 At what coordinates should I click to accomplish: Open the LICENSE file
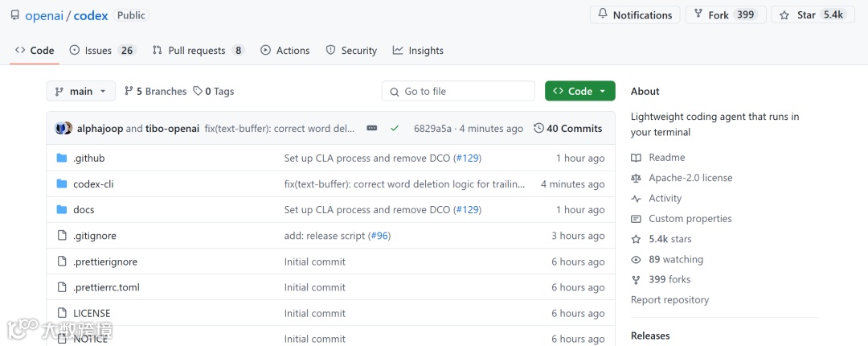92,313
